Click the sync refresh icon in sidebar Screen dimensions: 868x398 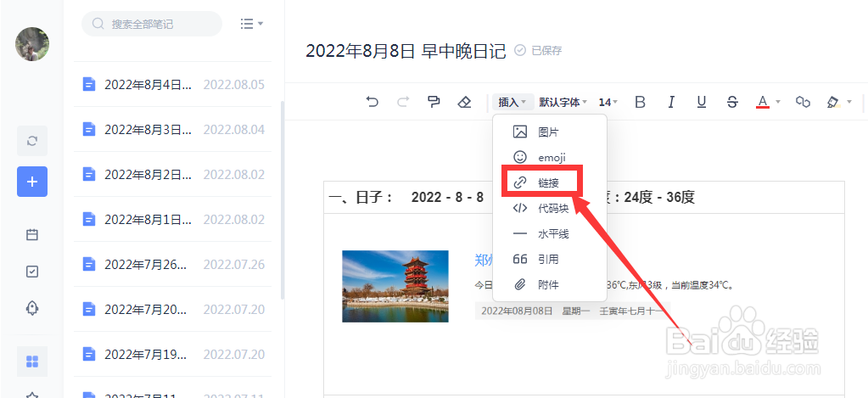tap(32, 141)
